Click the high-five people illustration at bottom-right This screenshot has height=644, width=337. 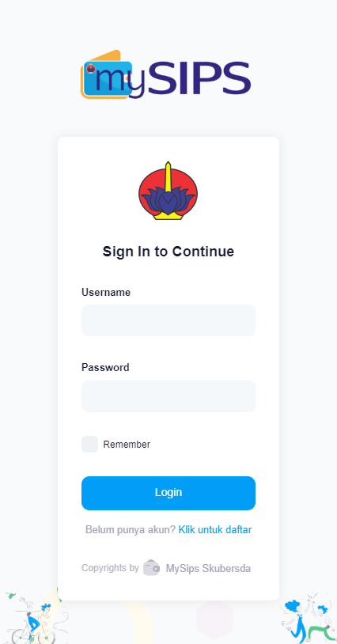(x=307, y=618)
